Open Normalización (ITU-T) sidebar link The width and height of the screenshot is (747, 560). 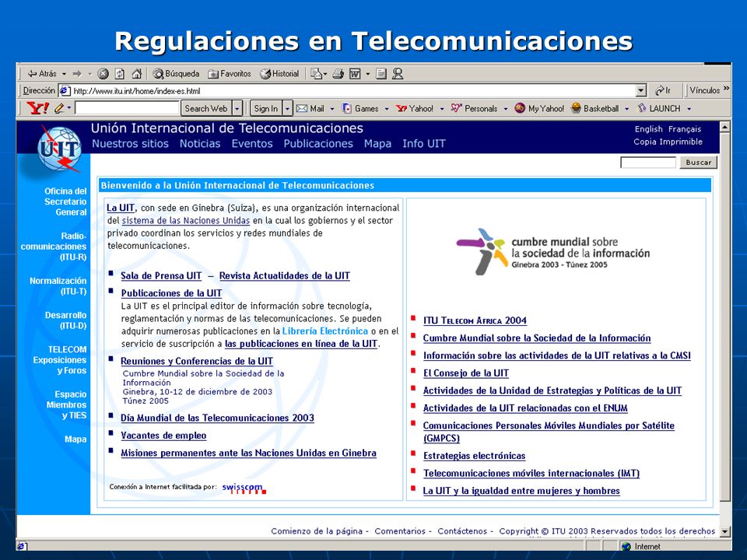pos(58,285)
